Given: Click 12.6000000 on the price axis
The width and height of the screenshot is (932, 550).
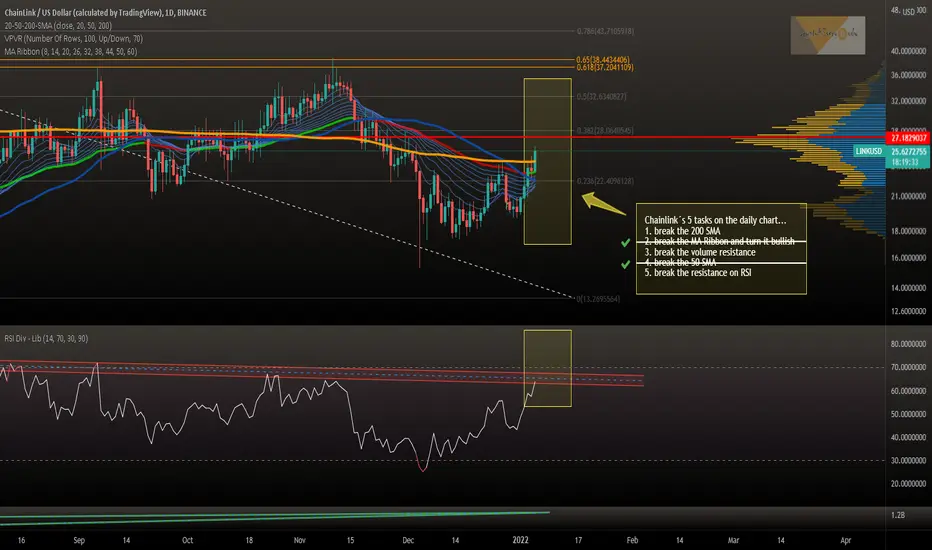Looking at the screenshot, I should [x=908, y=312].
